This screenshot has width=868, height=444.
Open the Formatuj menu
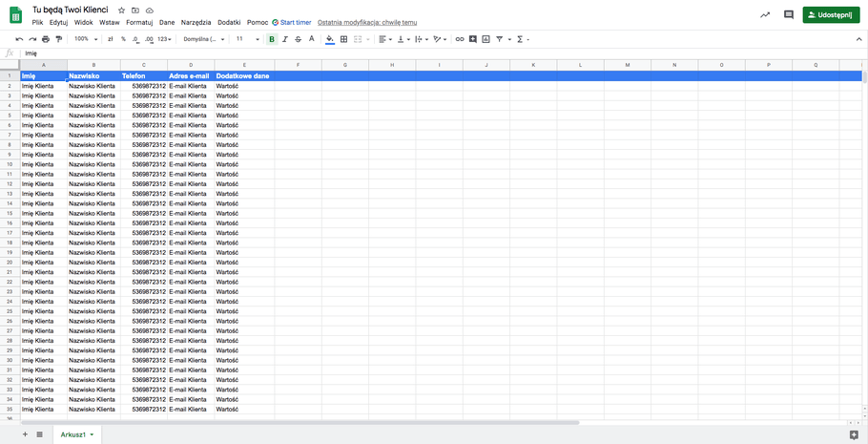(139, 22)
